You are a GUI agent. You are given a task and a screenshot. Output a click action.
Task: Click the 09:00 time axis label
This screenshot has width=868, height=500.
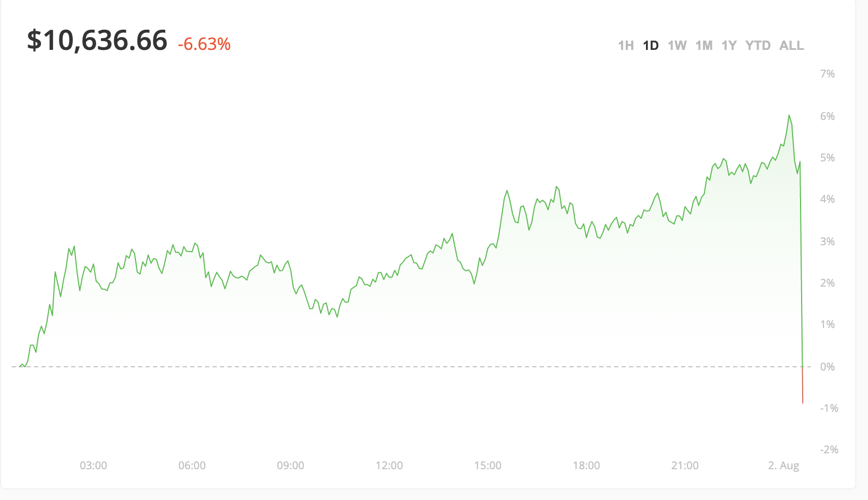point(291,465)
